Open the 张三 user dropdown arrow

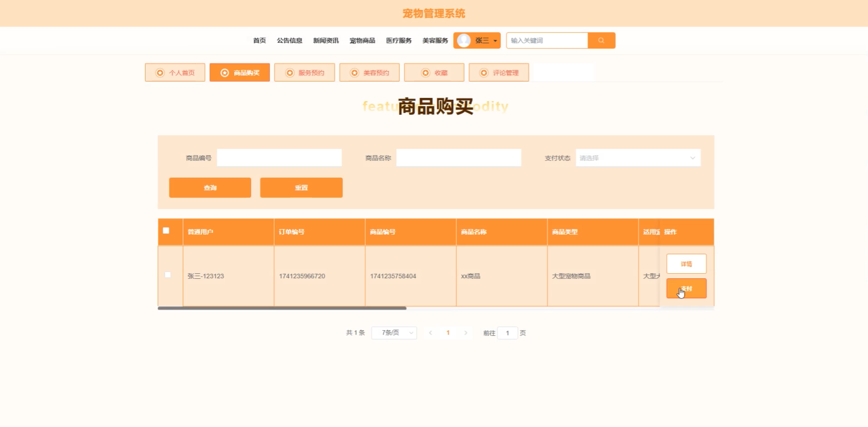[495, 41]
